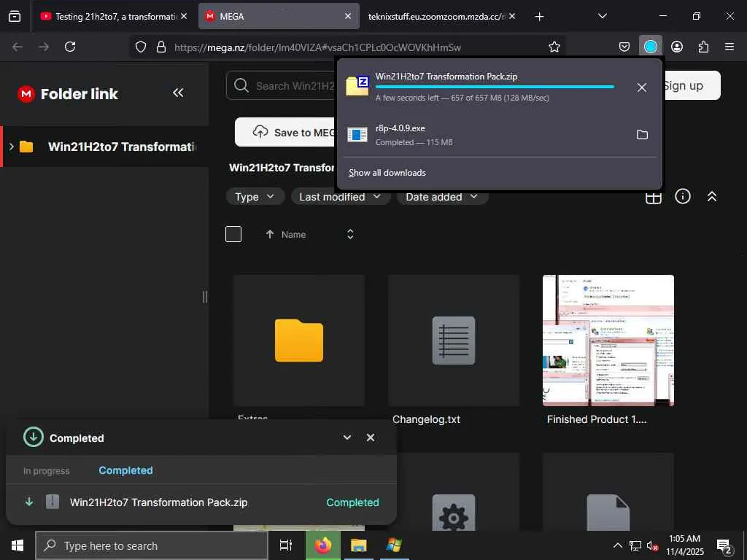Close the MEGA browser tab

[x=348, y=16]
